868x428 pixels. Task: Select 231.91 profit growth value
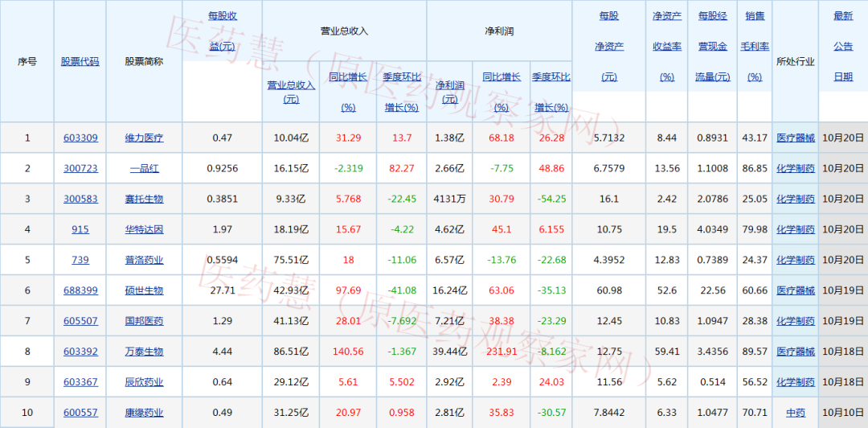tap(501, 351)
